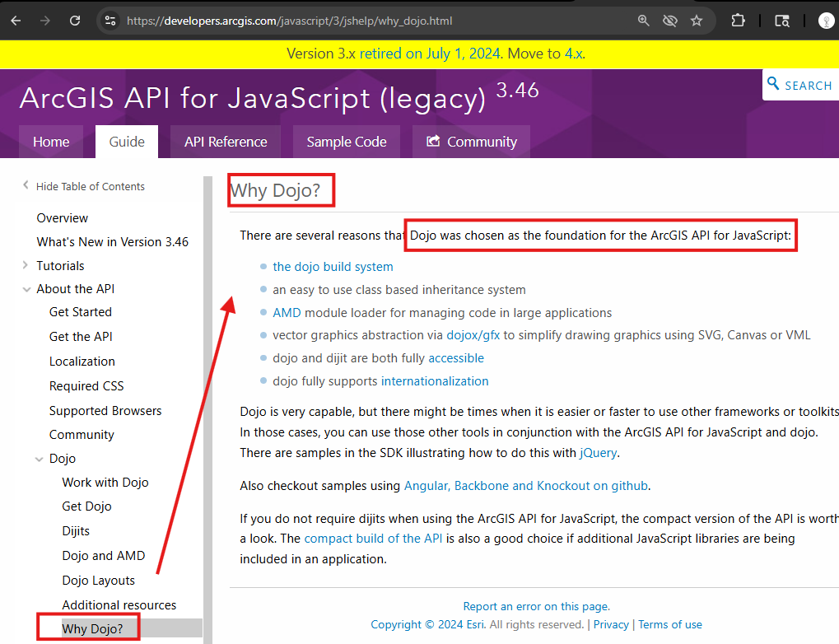This screenshot has width=839, height=644.
Task: Click 'ArcGIS API for JavaScript (legacy)' title
Action: tap(253, 99)
